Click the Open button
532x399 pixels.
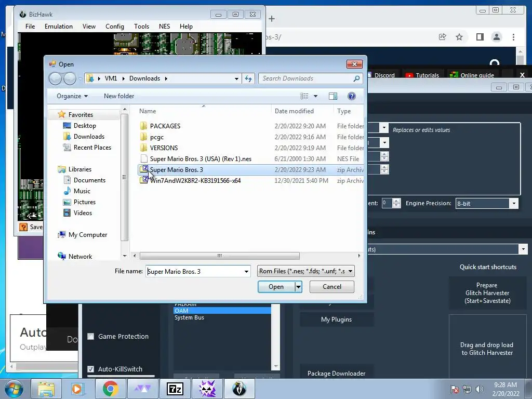(x=276, y=287)
